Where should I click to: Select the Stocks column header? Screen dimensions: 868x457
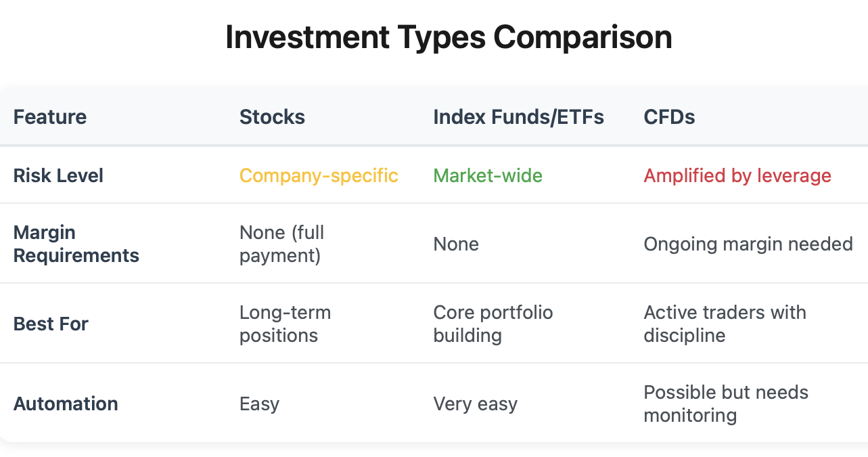click(272, 117)
